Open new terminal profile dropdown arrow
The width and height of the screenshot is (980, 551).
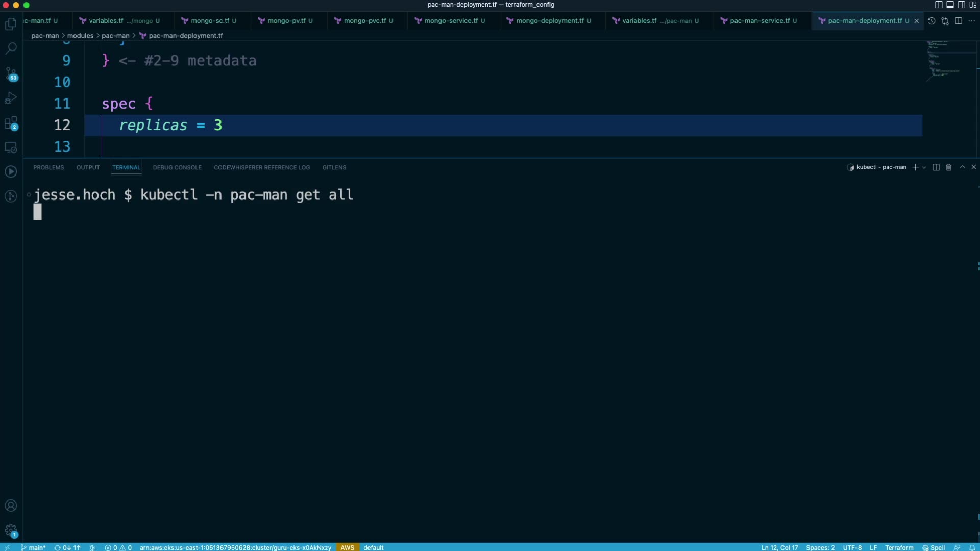coord(924,167)
